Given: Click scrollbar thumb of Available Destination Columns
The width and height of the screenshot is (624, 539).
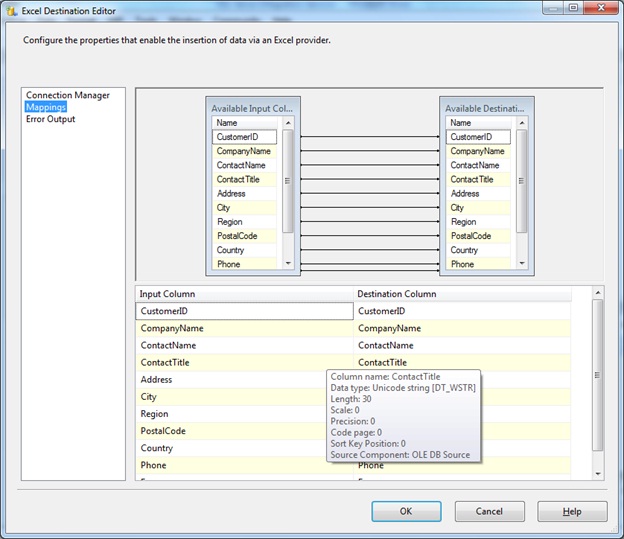Looking at the screenshot, I should (x=521, y=181).
